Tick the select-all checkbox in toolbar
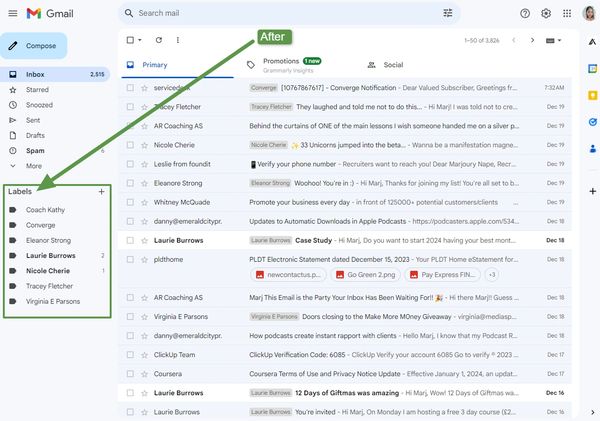Screen dimensions: 600x421 click(x=130, y=40)
